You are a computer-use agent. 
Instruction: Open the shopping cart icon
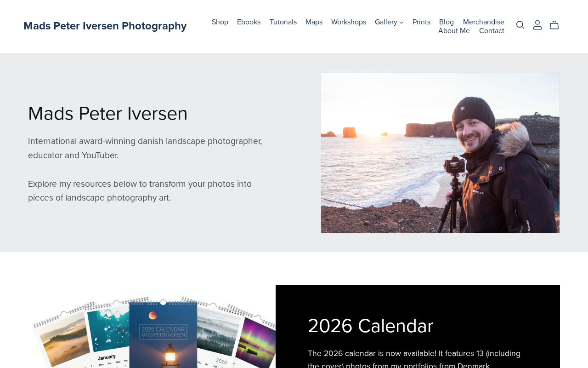tap(554, 25)
